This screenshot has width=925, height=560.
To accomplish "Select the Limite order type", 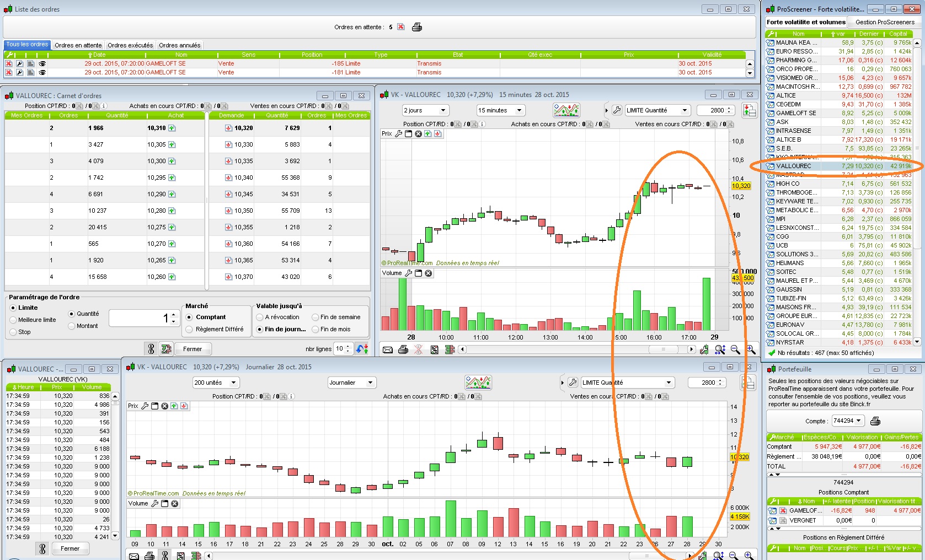I will click(x=14, y=308).
